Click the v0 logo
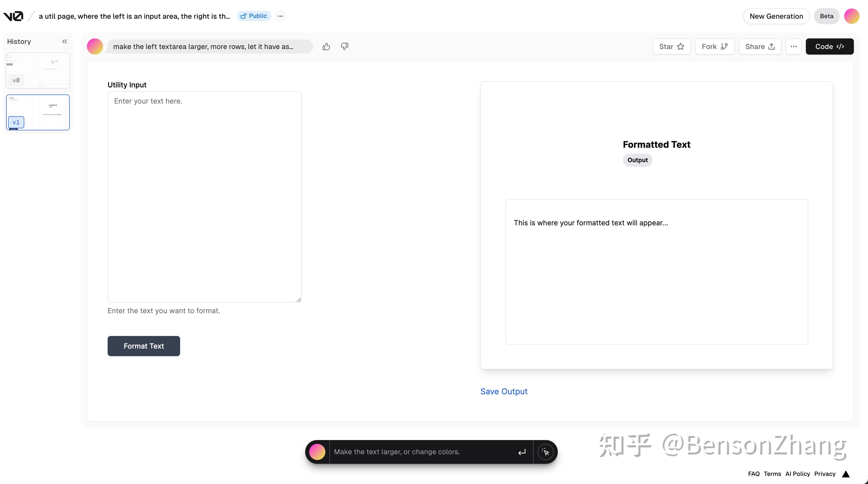The width and height of the screenshot is (868, 484). 13,16
